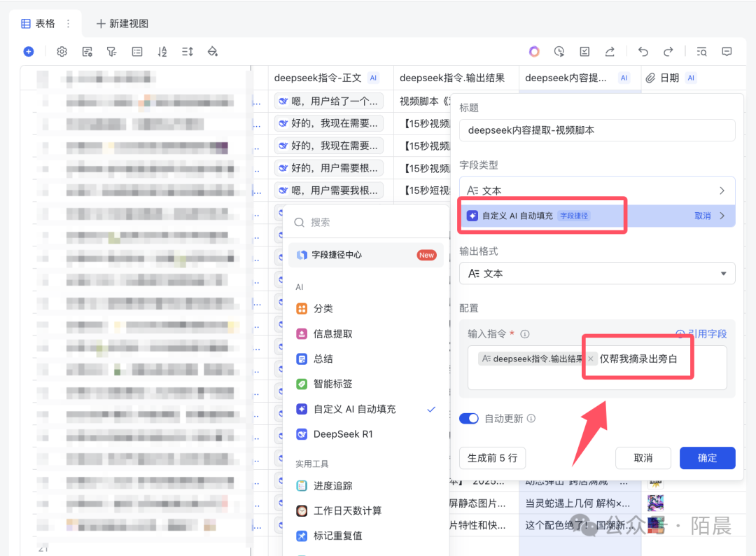756x556 pixels.
Task: Click the cell 当灵蛇遇上几何 解构×...
Action: (580, 503)
